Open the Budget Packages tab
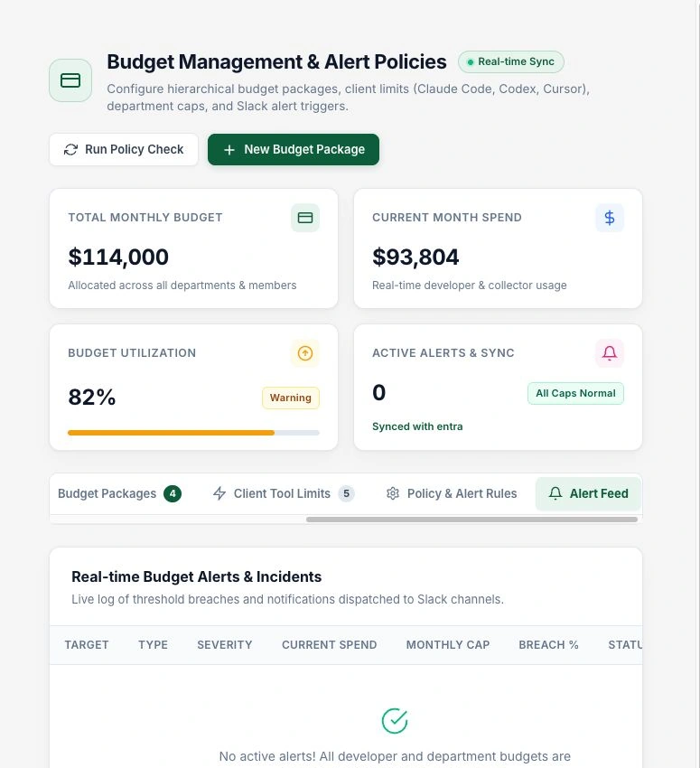 click(119, 493)
